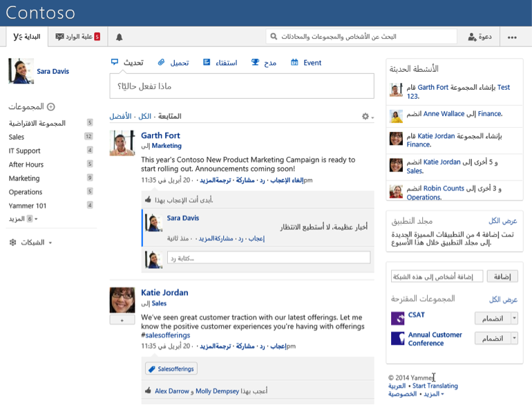Open المجموعة الافتراضية group
Image resolution: width=532 pixels, height=405 pixels.
[x=37, y=123]
